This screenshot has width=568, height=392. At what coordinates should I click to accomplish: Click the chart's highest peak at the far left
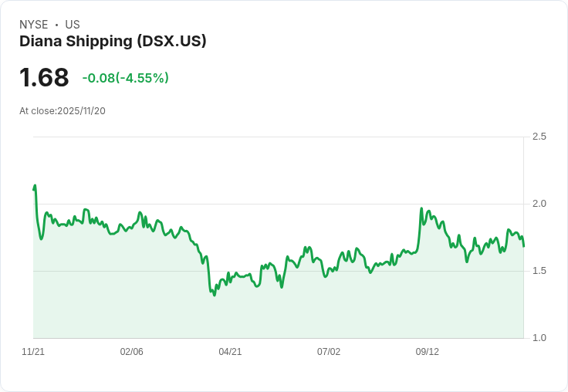click(35, 185)
